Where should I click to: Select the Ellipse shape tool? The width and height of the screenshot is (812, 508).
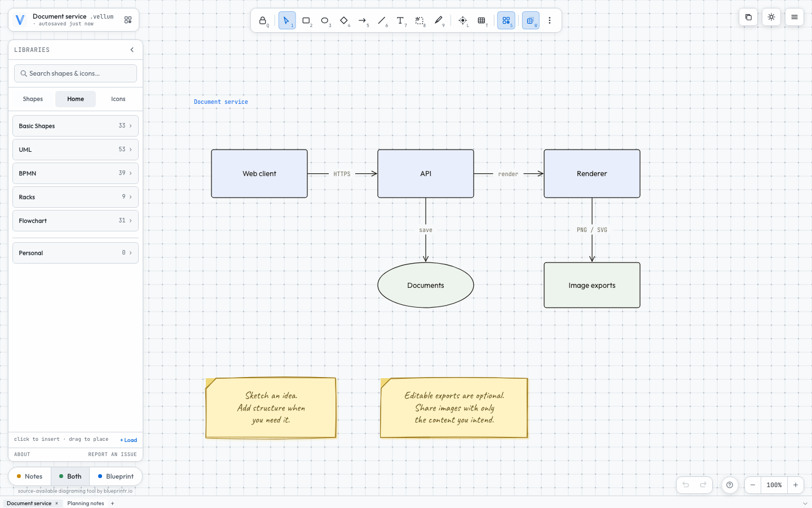click(325, 20)
